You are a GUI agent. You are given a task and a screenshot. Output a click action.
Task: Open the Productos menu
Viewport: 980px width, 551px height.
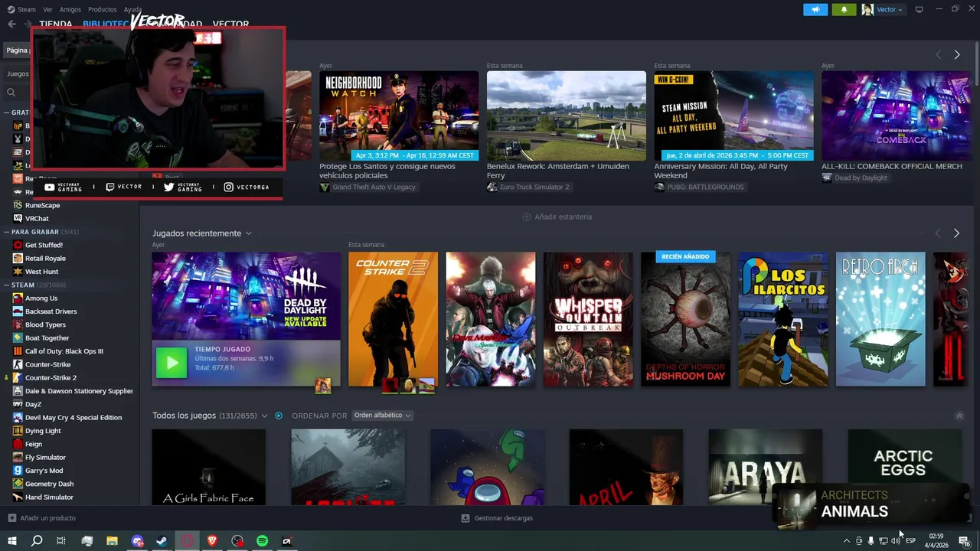[x=103, y=9]
